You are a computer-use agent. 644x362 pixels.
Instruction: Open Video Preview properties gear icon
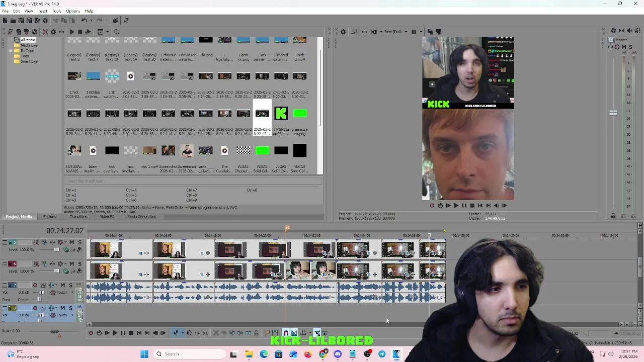tap(343, 32)
